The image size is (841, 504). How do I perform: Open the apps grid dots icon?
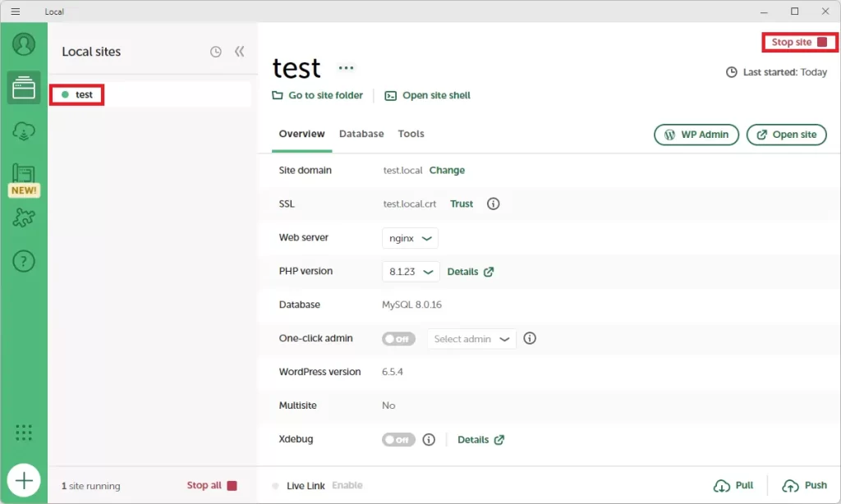(x=24, y=433)
